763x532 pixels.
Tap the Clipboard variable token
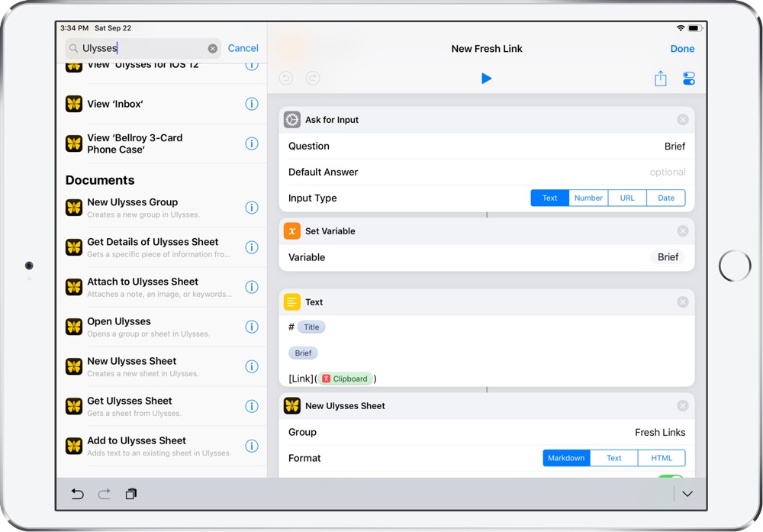pos(346,379)
